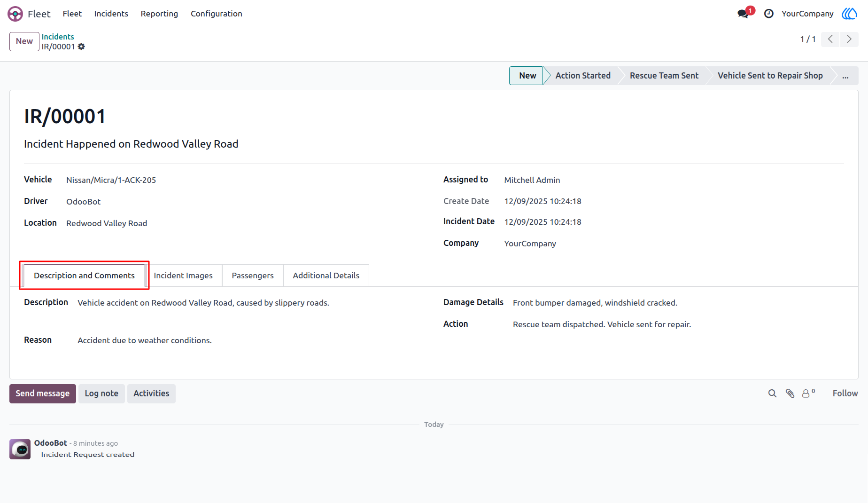
Task: Open the Reporting menu
Action: [x=159, y=14]
